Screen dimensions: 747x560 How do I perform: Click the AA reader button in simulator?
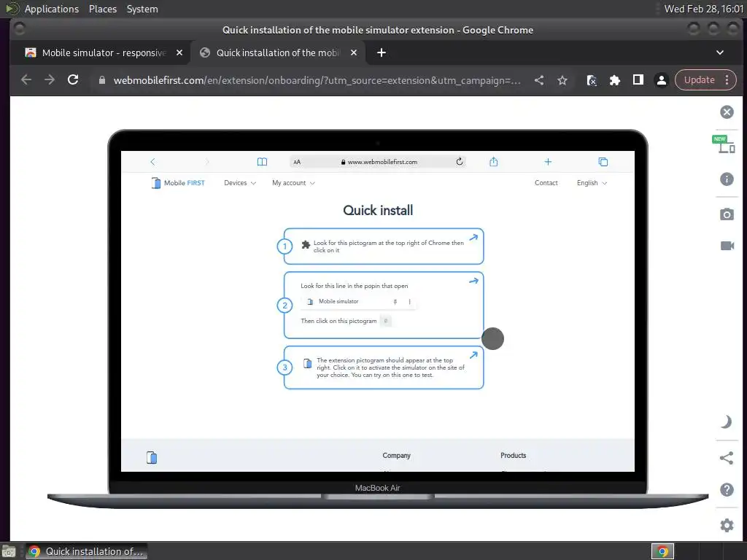point(297,163)
